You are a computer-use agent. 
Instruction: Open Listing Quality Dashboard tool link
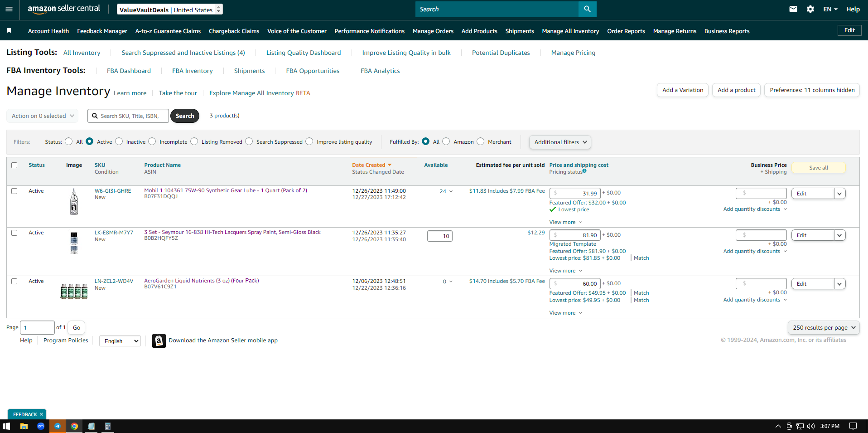point(304,53)
